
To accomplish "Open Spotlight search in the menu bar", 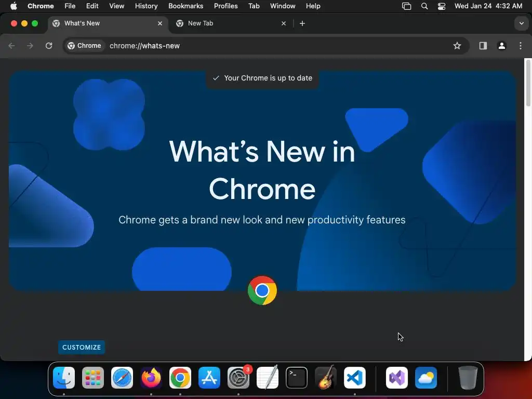I will click(x=424, y=6).
